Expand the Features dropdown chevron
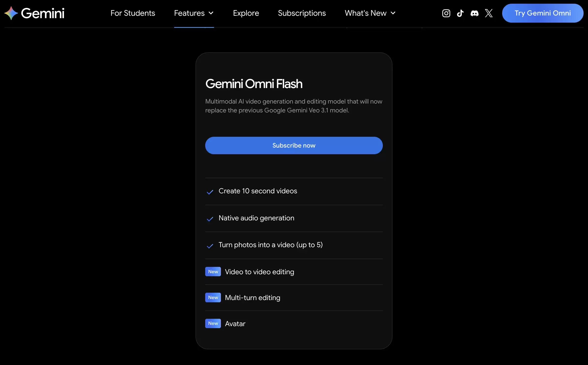The image size is (588, 365). click(211, 13)
